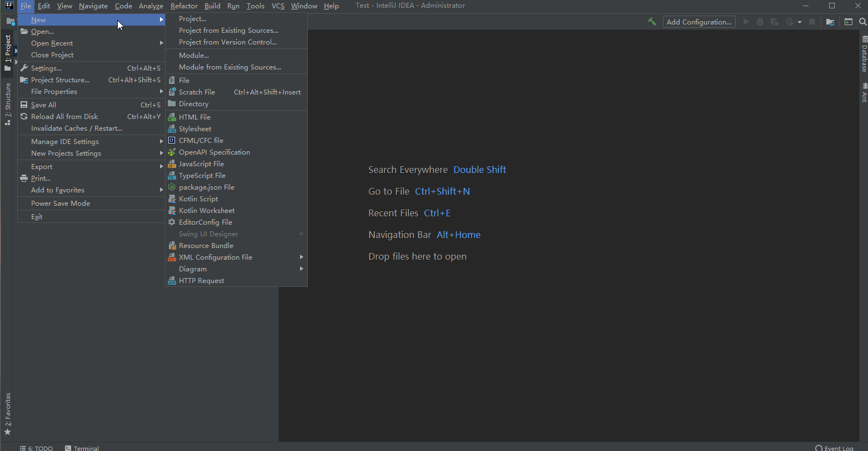Open the Analyze menu
Image resolution: width=868 pixels, height=451 pixels.
click(151, 6)
